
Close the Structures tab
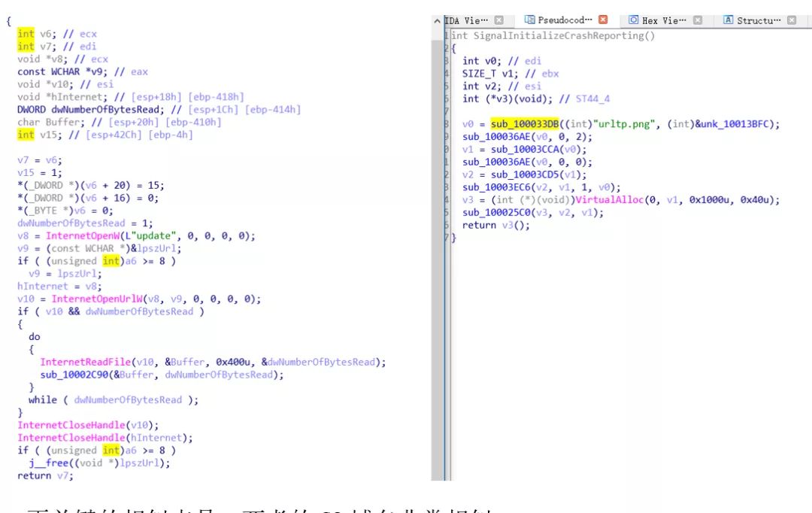click(x=792, y=20)
